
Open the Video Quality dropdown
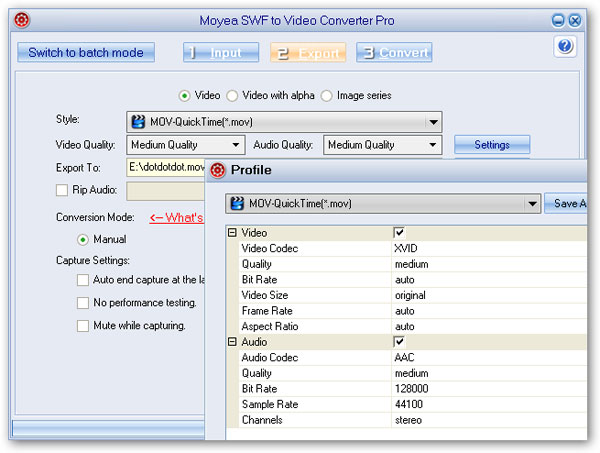236,145
